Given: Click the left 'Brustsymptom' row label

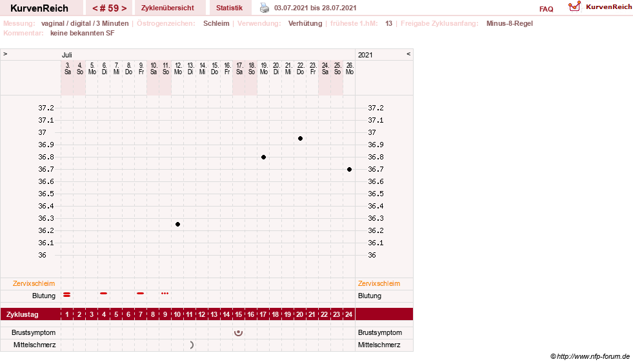Looking at the screenshot, I should pyautogui.click(x=34, y=332).
